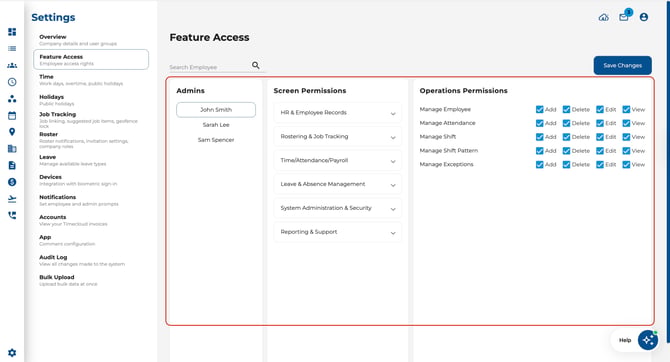The height and width of the screenshot is (362, 670).
Task: Open the airplane leave sidebar icon
Action: click(x=12, y=199)
